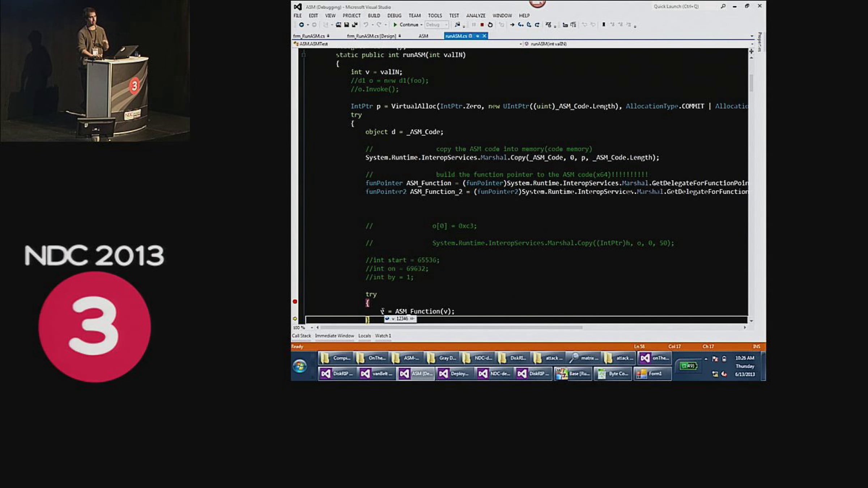Close the runASM.cs tab

pos(484,36)
